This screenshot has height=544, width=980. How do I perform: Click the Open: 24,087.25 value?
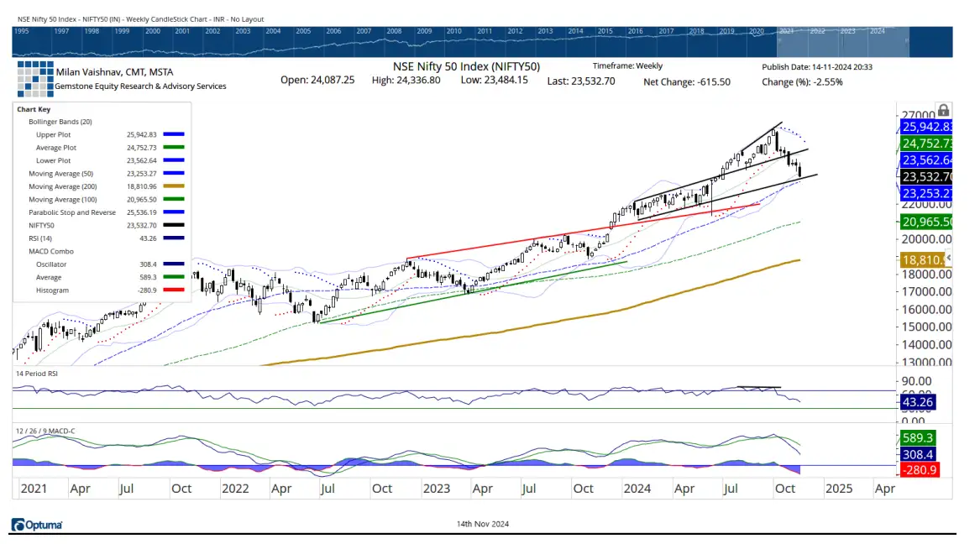click(317, 80)
